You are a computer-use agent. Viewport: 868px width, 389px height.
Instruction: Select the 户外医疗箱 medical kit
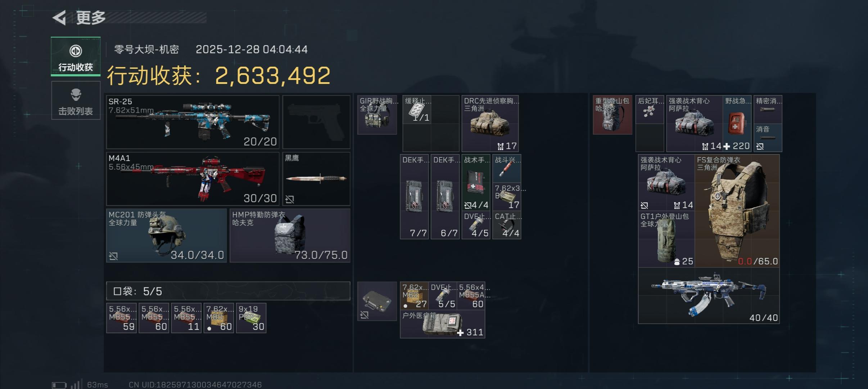point(443,324)
